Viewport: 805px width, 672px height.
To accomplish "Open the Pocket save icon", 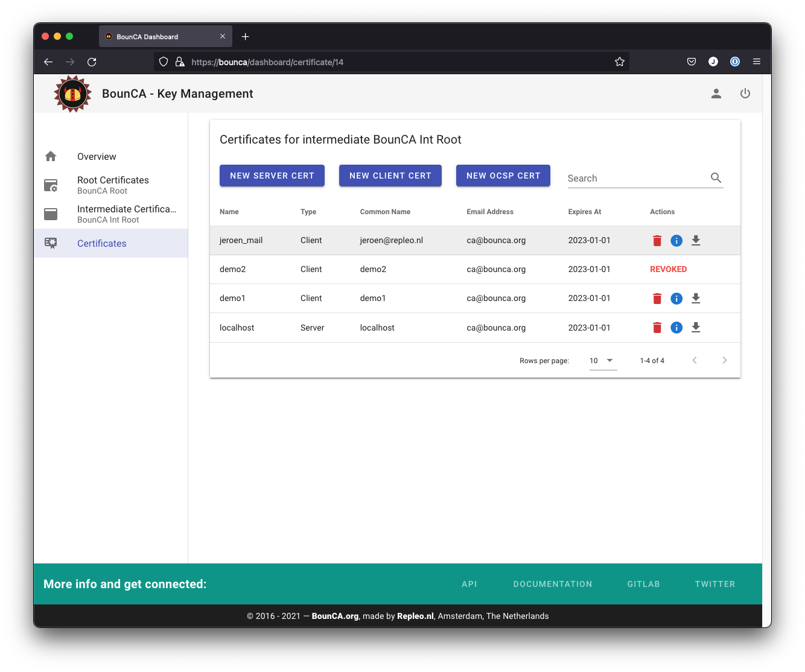I will point(692,62).
